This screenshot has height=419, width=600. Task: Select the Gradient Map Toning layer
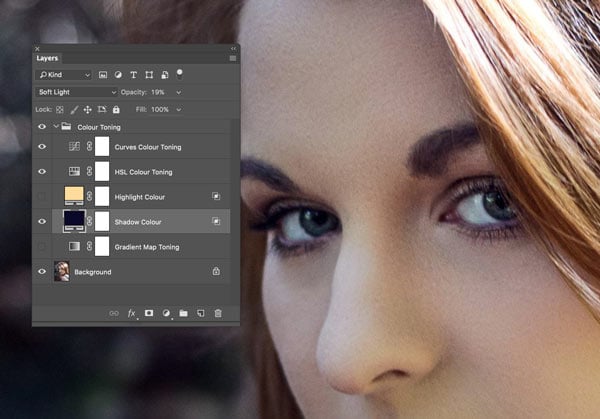point(150,246)
